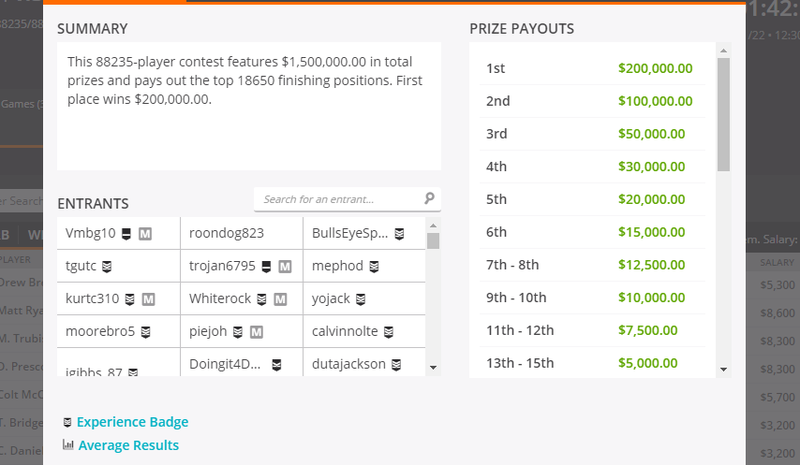Viewport: 800px width, 465px height.
Task: Click the M multi-entry icon beside Vmbg10
Action: [x=145, y=234]
